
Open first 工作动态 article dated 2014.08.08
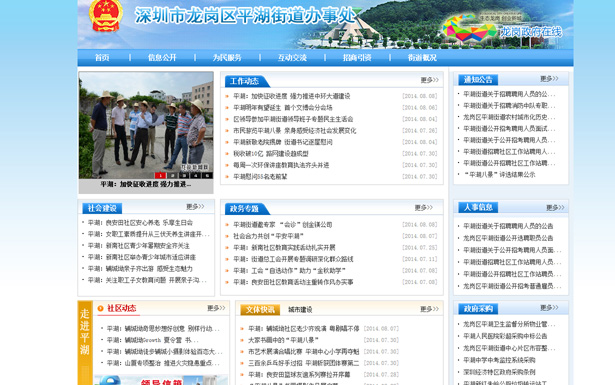point(292,96)
